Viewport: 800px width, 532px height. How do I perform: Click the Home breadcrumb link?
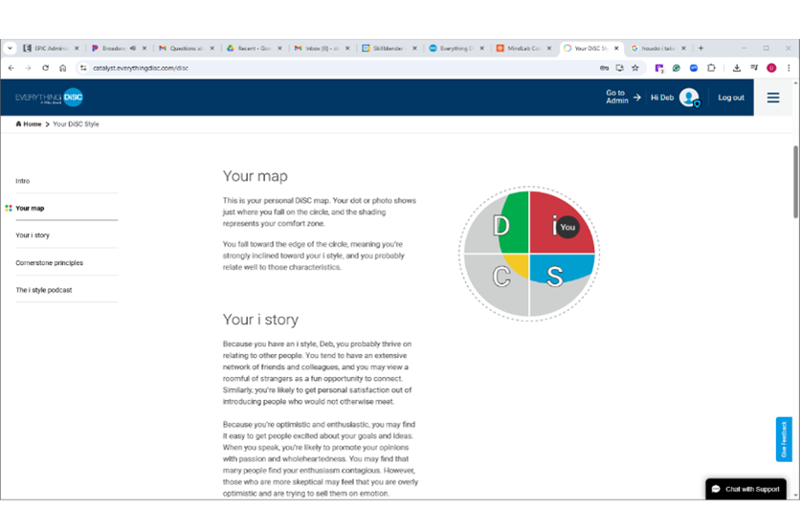(29, 124)
